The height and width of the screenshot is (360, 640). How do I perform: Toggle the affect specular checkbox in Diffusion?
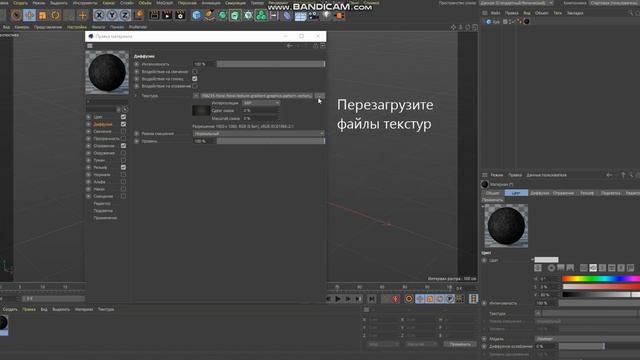click(195, 79)
